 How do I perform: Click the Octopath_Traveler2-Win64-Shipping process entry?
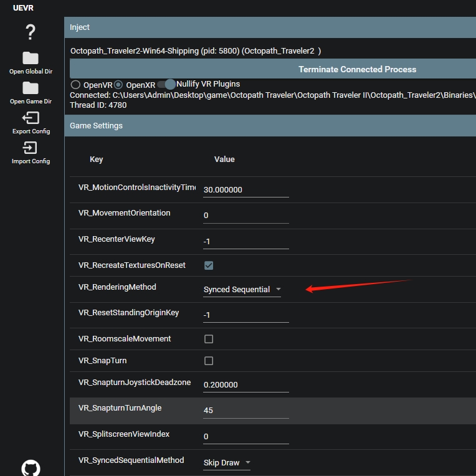click(x=196, y=50)
